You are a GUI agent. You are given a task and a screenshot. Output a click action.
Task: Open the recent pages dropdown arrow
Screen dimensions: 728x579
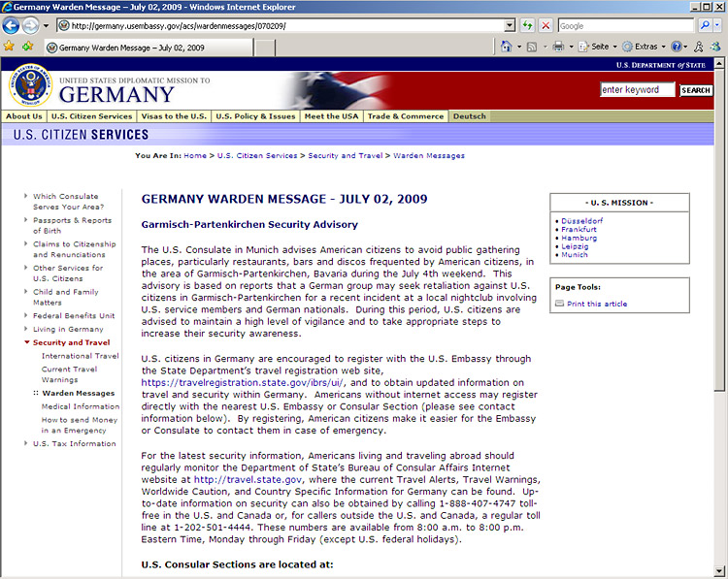point(46,25)
